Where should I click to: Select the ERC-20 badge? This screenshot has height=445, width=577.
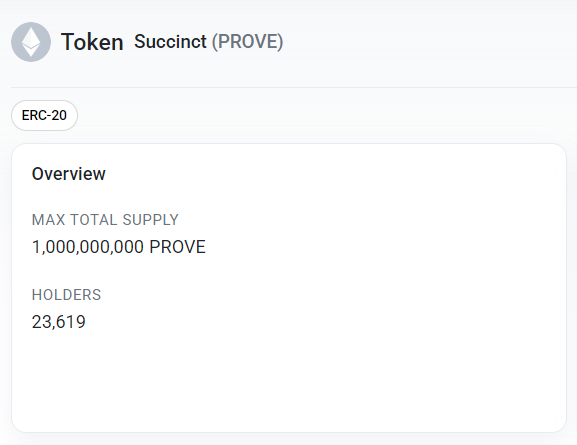(44, 115)
